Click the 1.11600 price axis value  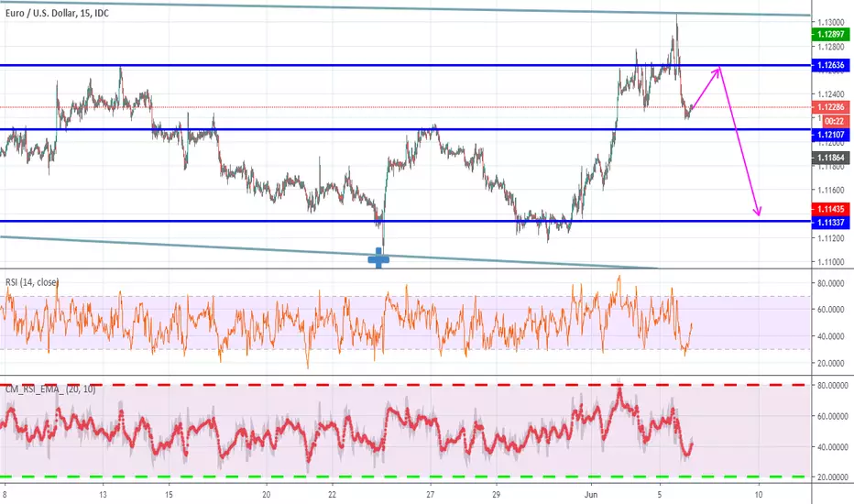(831, 191)
